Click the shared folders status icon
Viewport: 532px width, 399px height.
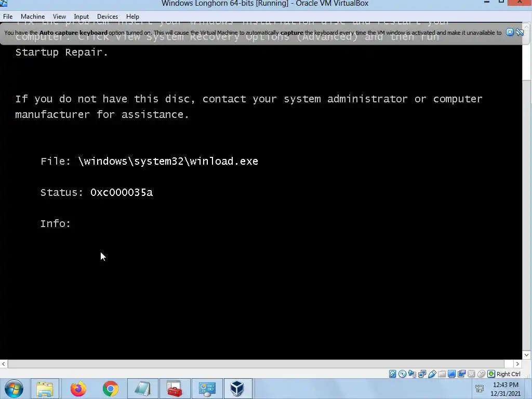[442, 374]
